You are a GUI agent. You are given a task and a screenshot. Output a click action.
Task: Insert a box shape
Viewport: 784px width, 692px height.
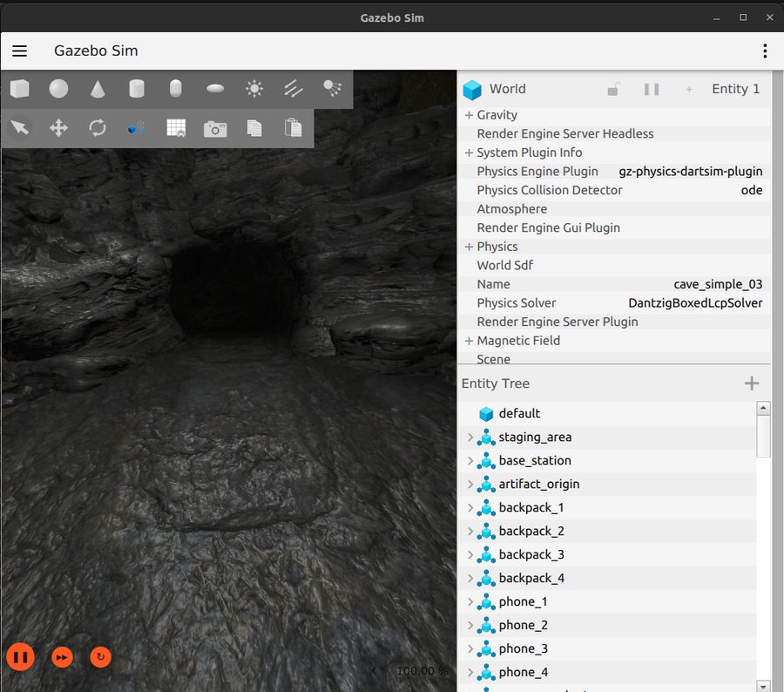coord(19,89)
